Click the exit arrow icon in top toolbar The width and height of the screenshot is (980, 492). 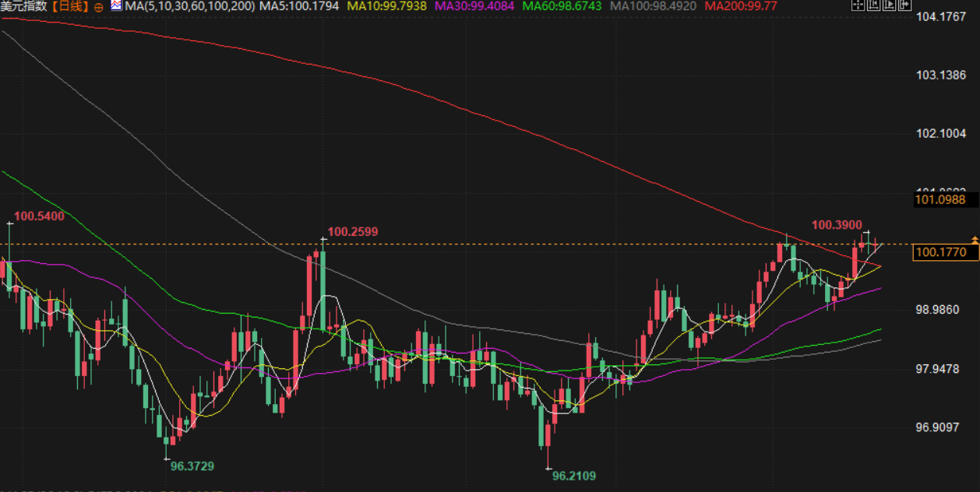click(905, 5)
